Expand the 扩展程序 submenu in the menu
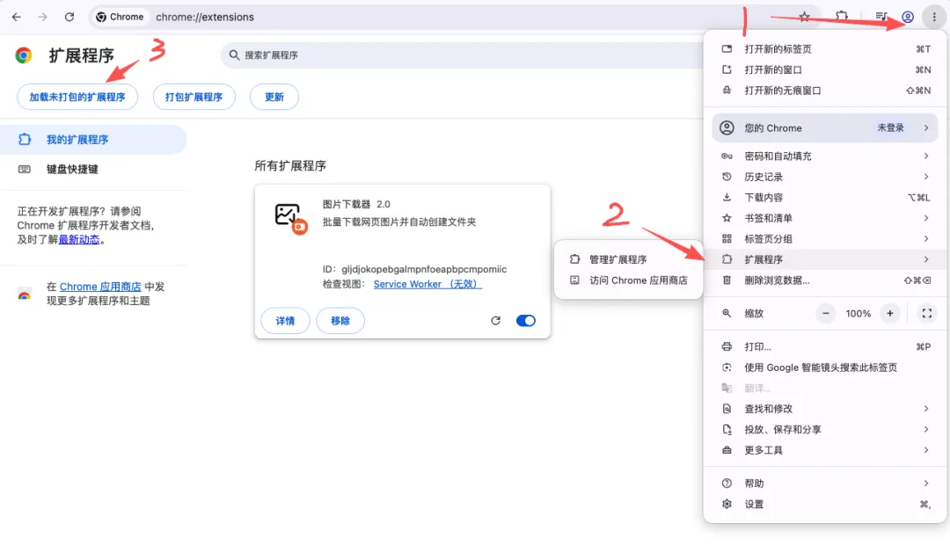The image size is (950, 560). [x=825, y=259]
